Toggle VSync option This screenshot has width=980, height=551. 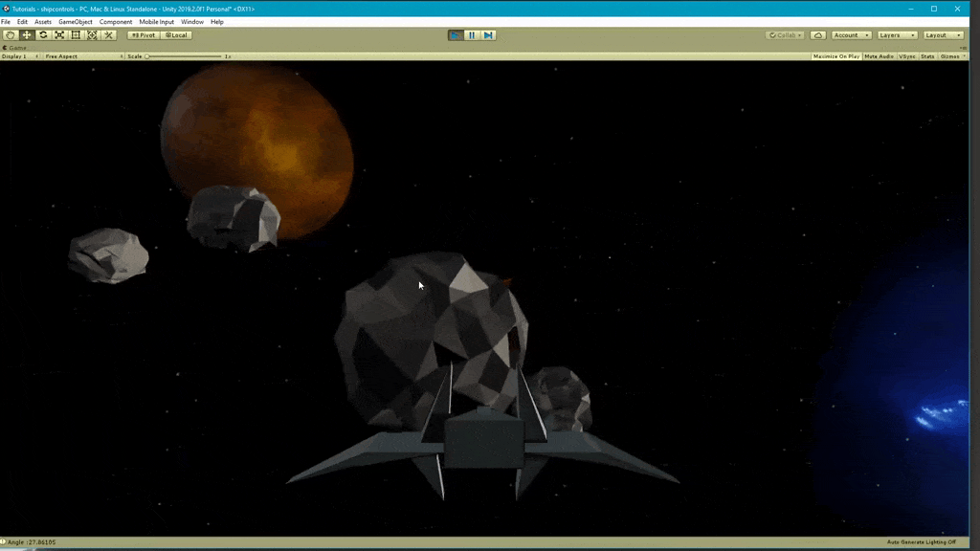click(x=907, y=56)
